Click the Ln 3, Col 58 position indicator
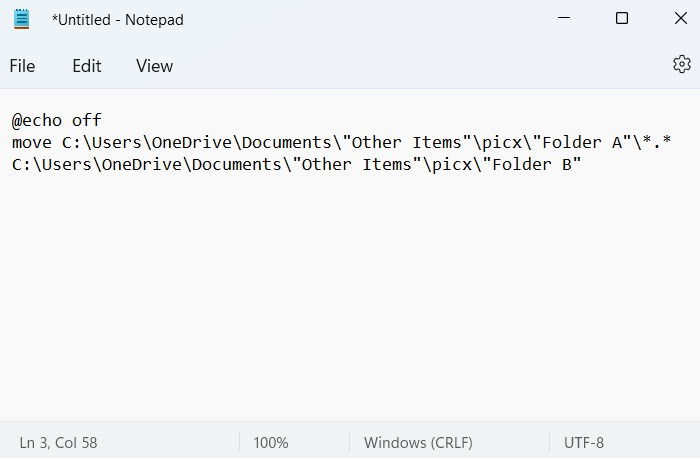 tap(58, 443)
